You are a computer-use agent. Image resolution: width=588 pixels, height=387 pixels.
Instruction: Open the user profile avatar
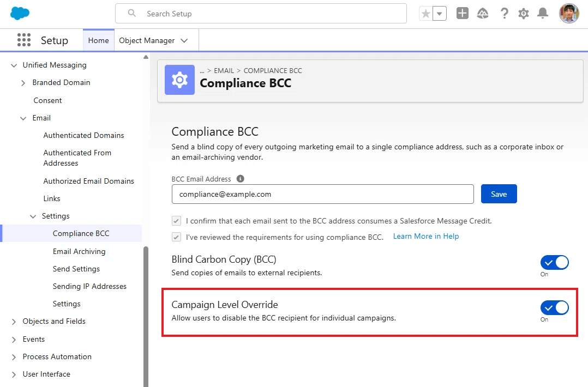[569, 14]
